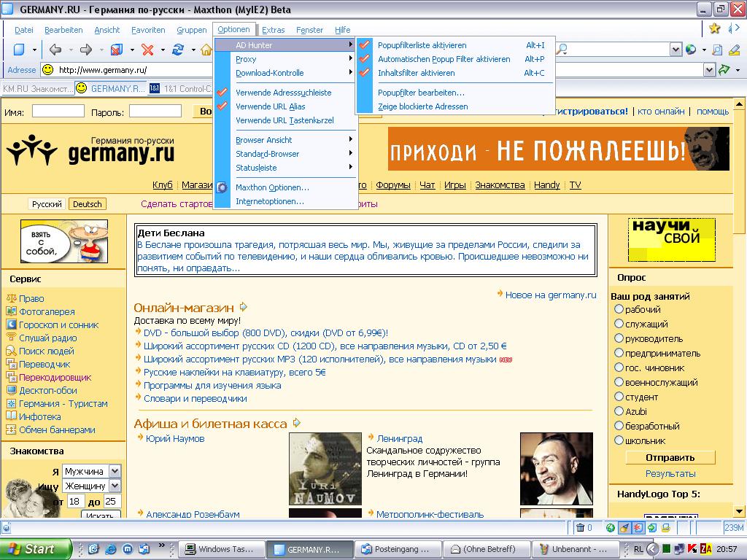
Task: Click the highlighter pen icon
Action: [x=734, y=50]
